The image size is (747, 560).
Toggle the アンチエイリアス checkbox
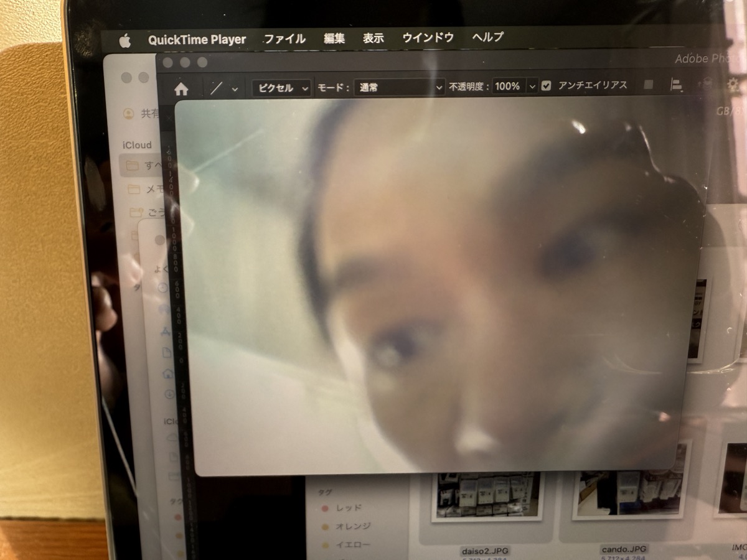547,86
